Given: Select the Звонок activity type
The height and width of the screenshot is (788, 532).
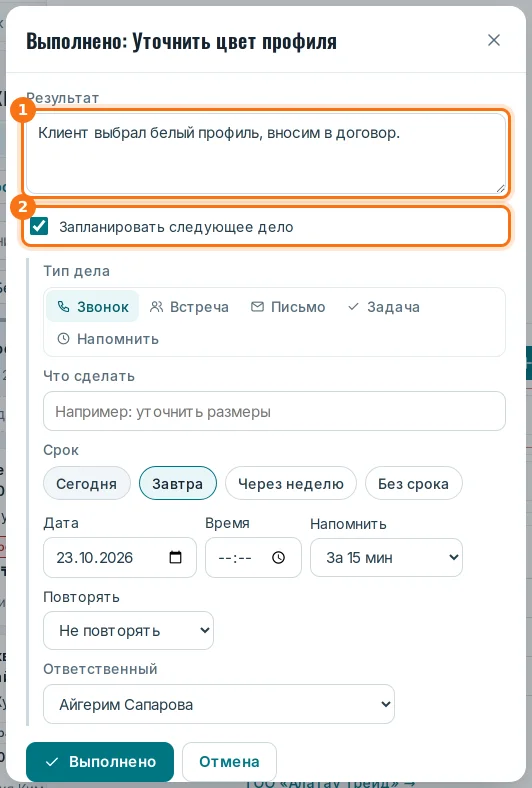Looking at the screenshot, I should coord(93,307).
